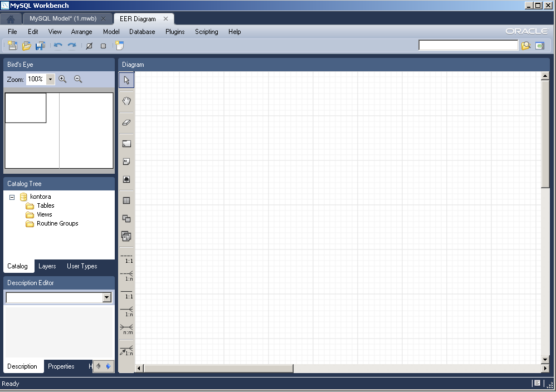Select the Eraser tool
The image size is (556, 392).
(126, 122)
